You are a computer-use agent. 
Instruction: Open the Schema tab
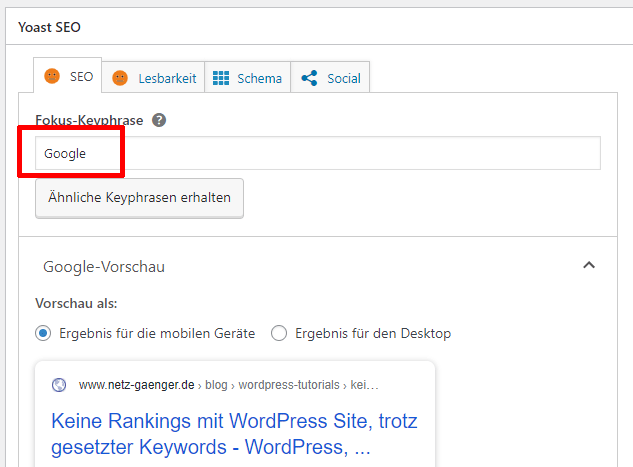247,77
